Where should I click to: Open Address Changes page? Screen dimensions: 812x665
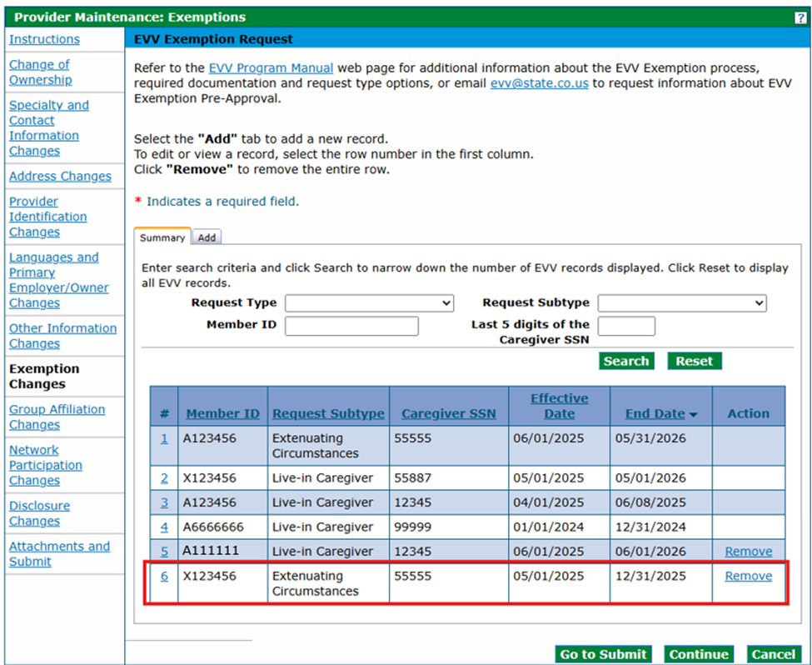point(60,176)
